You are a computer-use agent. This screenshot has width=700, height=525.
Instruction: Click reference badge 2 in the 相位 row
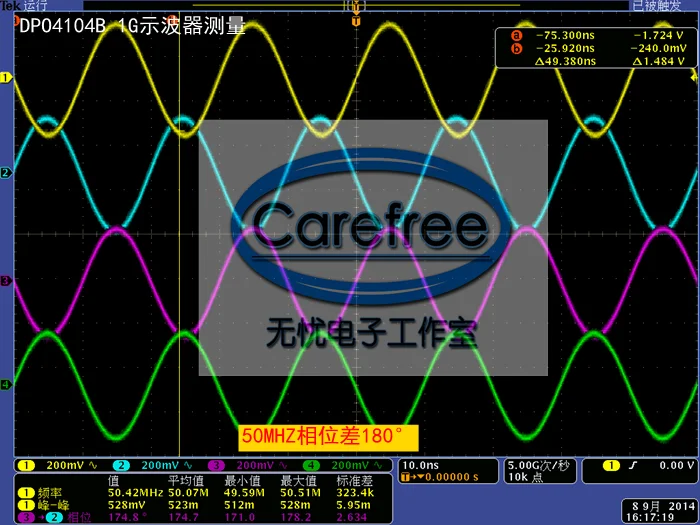tap(54, 518)
